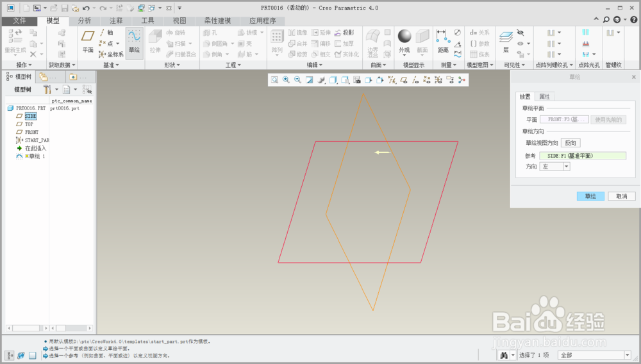Click the Zoom Out icon
641x364 pixels.
click(x=297, y=80)
